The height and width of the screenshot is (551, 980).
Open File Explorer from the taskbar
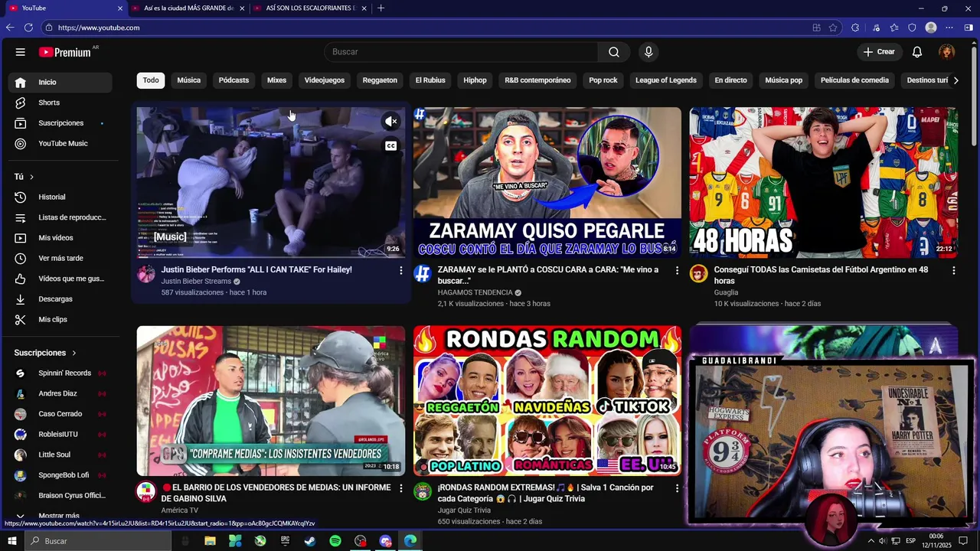click(210, 541)
